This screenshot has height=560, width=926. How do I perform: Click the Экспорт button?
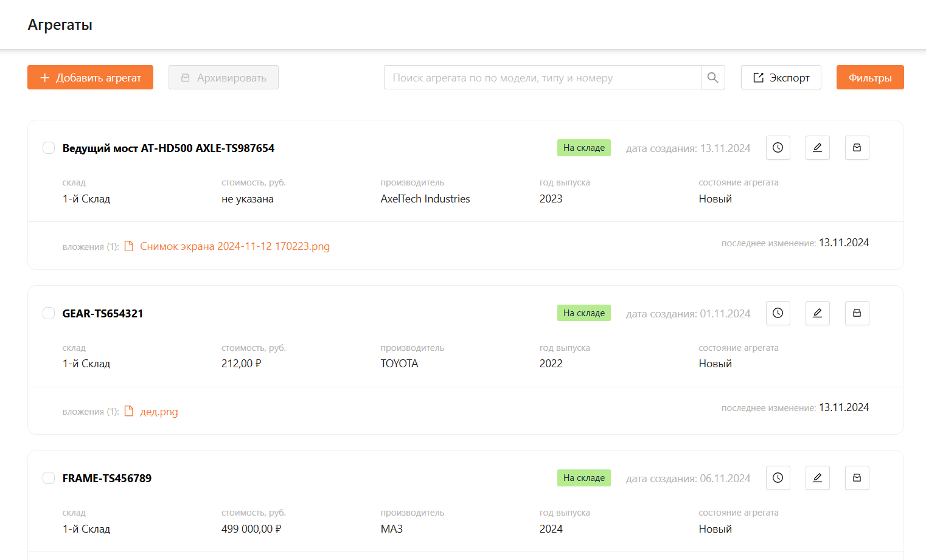[x=781, y=77]
